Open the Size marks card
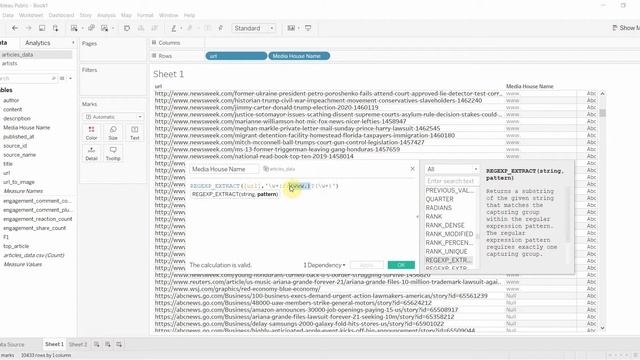 pos(113,133)
